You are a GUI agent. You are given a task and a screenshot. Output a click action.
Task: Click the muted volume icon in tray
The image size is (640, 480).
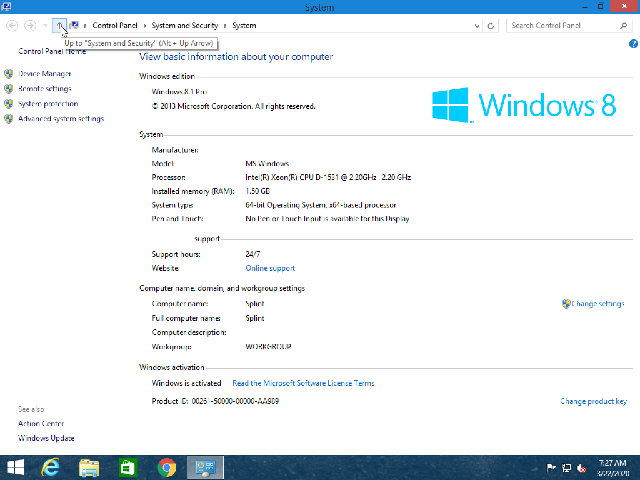click(x=581, y=468)
